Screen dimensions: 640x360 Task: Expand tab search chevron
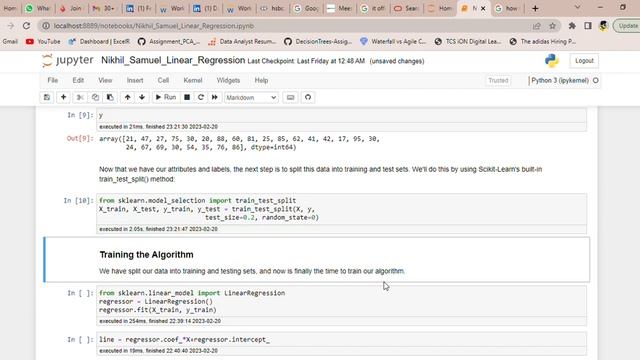point(577,7)
